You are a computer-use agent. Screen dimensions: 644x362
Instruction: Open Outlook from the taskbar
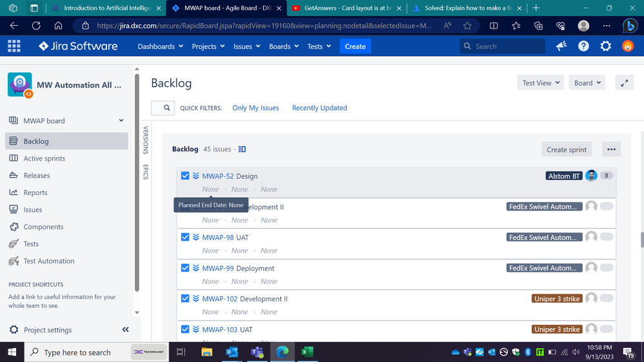tap(232, 352)
